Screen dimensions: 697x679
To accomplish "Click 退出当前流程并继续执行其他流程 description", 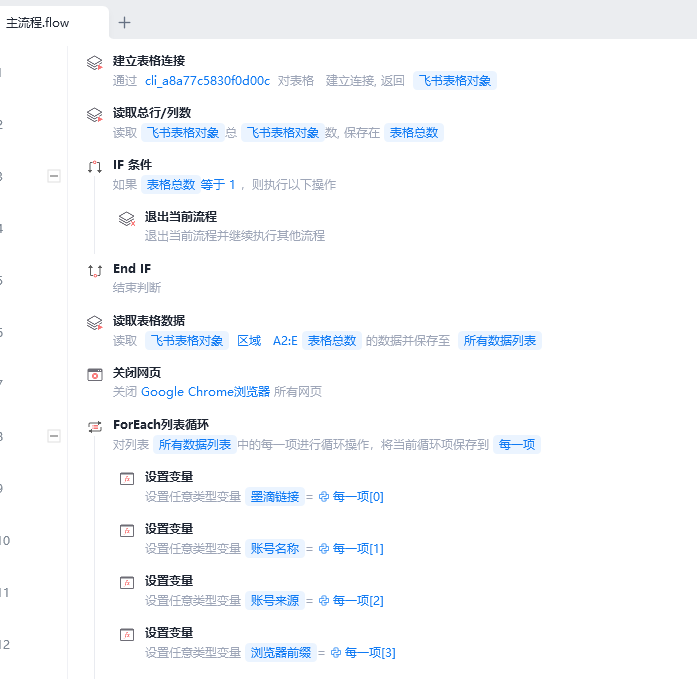I will click(235, 236).
